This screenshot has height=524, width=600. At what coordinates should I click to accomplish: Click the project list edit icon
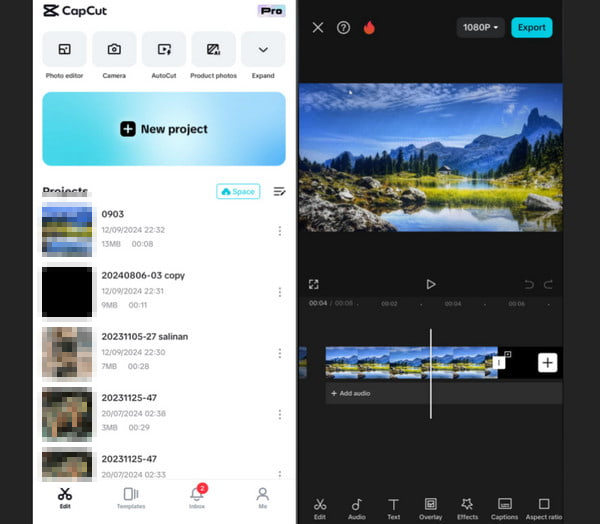pyautogui.click(x=279, y=191)
